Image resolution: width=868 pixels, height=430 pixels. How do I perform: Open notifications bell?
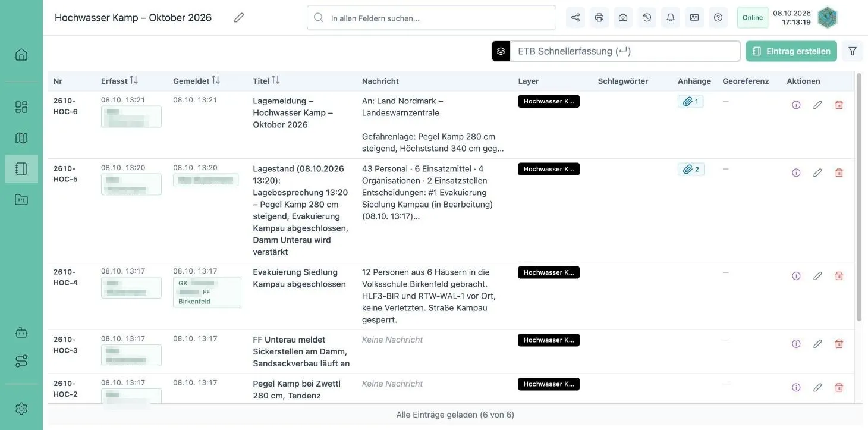point(671,18)
